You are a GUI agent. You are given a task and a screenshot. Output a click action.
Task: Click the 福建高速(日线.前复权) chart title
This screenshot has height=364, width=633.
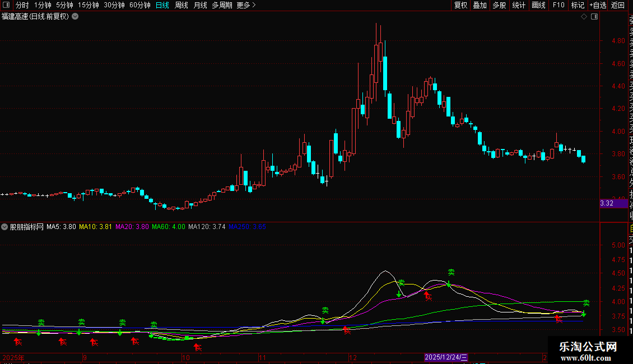[x=35, y=17]
